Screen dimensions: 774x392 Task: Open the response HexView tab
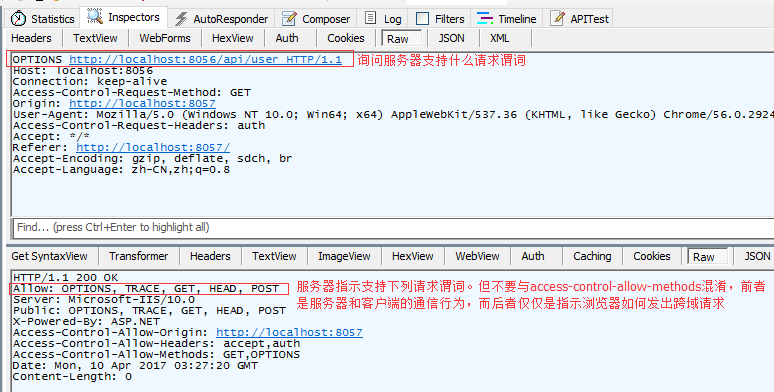point(413,256)
